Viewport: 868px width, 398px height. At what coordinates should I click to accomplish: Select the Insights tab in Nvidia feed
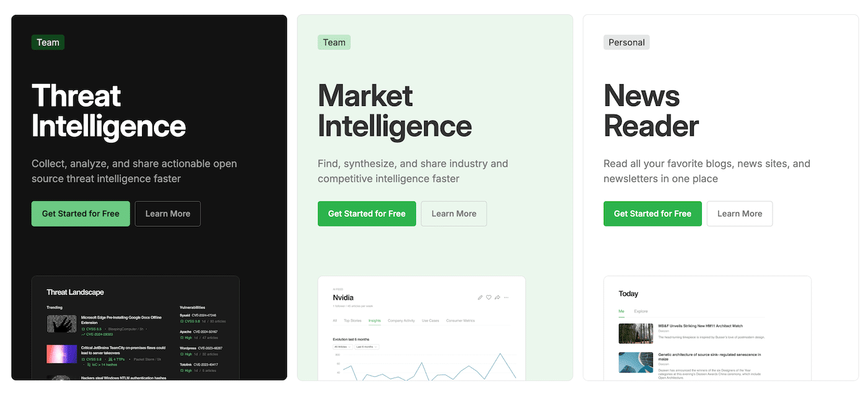pos(374,321)
